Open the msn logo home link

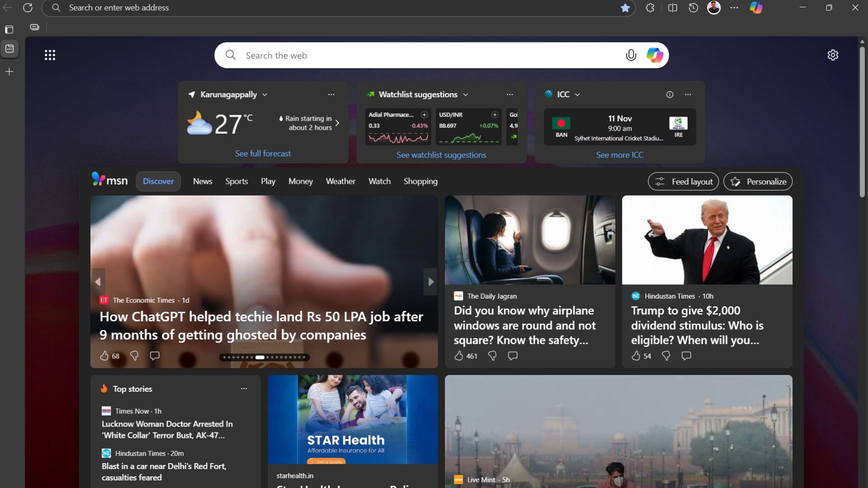(x=109, y=180)
